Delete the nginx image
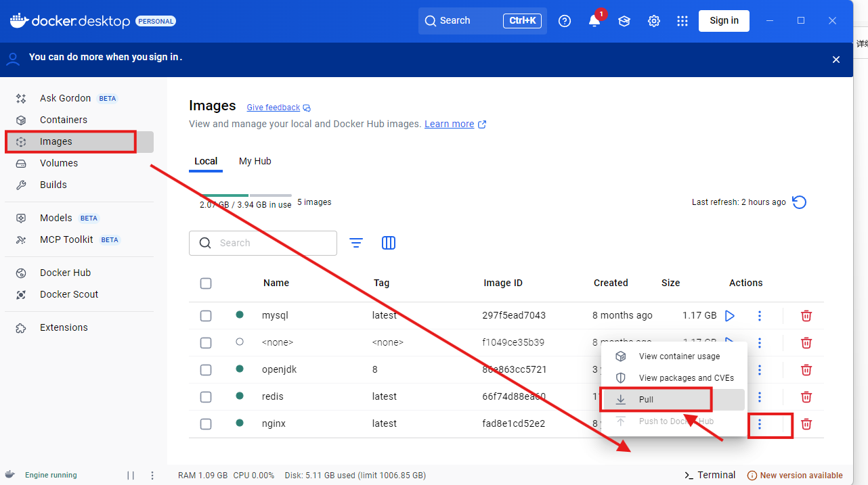 pyautogui.click(x=806, y=423)
